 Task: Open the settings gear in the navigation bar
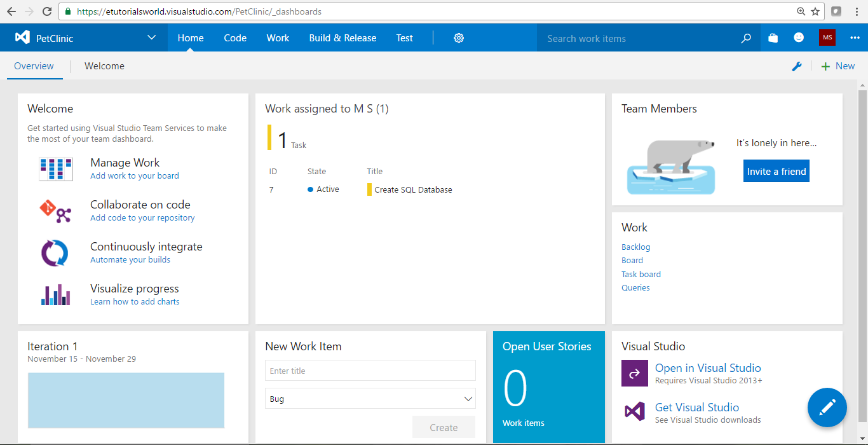point(459,38)
